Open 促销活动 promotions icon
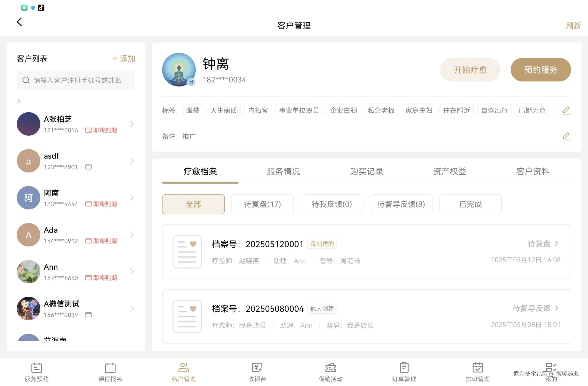588x386 pixels. pyautogui.click(x=331, y=368)
